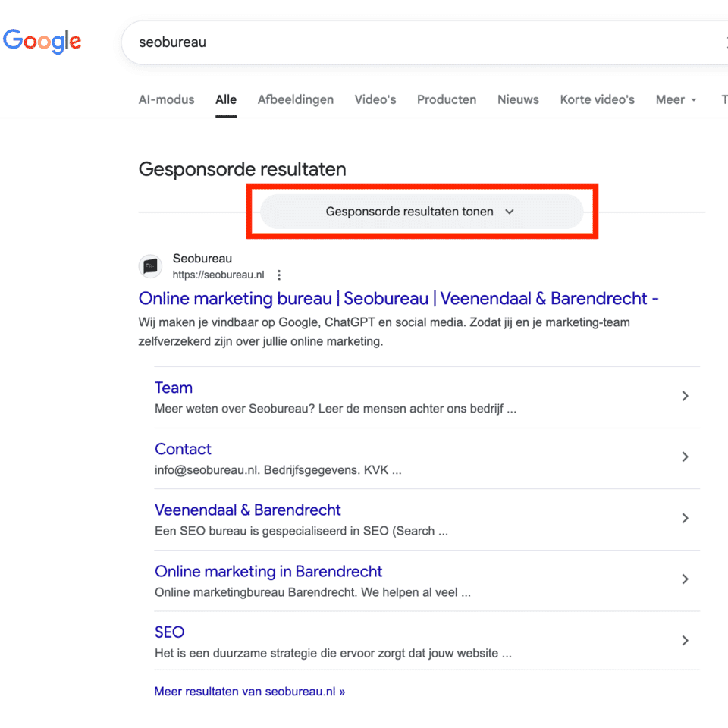Image resolution: width=728 pixels, height=728 pixels.
Task: Click Meer resultaten van seobureau.nl link
Action: coord(249,692)
